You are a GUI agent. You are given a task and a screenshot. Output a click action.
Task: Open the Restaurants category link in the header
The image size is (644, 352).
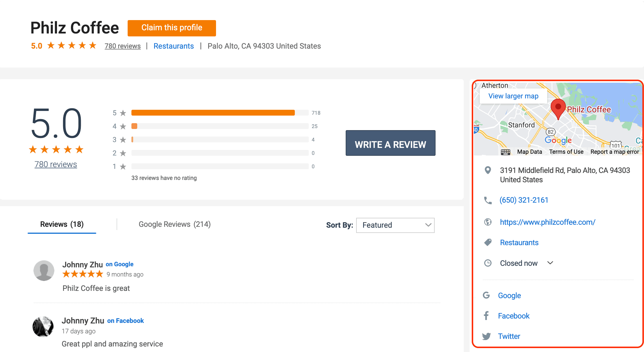174,46
